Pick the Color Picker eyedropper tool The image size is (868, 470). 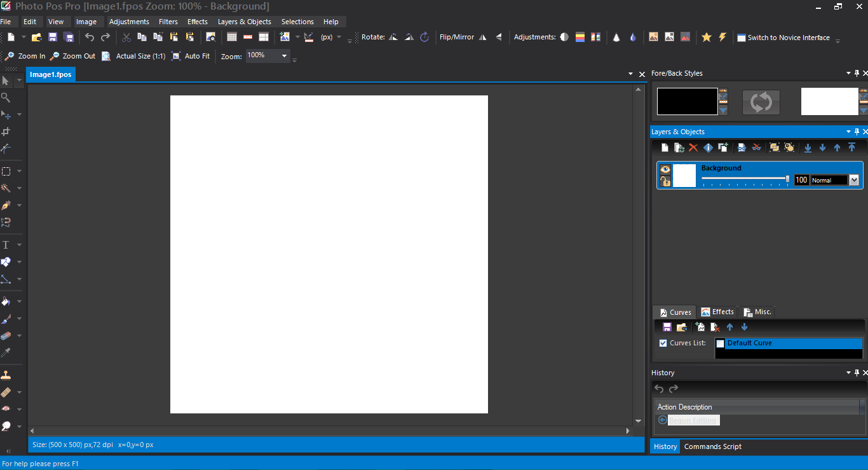[x=6, y=352]
